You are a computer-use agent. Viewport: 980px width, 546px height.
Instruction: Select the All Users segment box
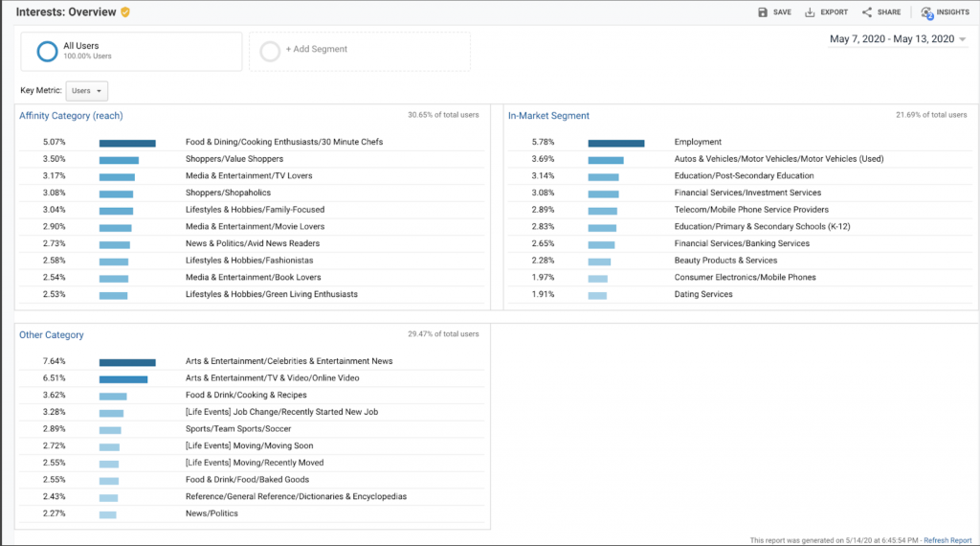(131, 52)
